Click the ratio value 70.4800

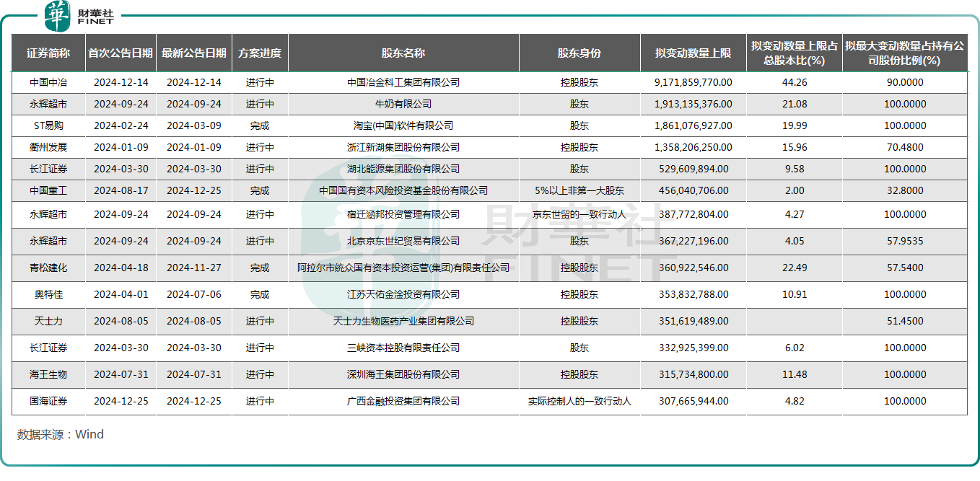click(x=905, y=147)
